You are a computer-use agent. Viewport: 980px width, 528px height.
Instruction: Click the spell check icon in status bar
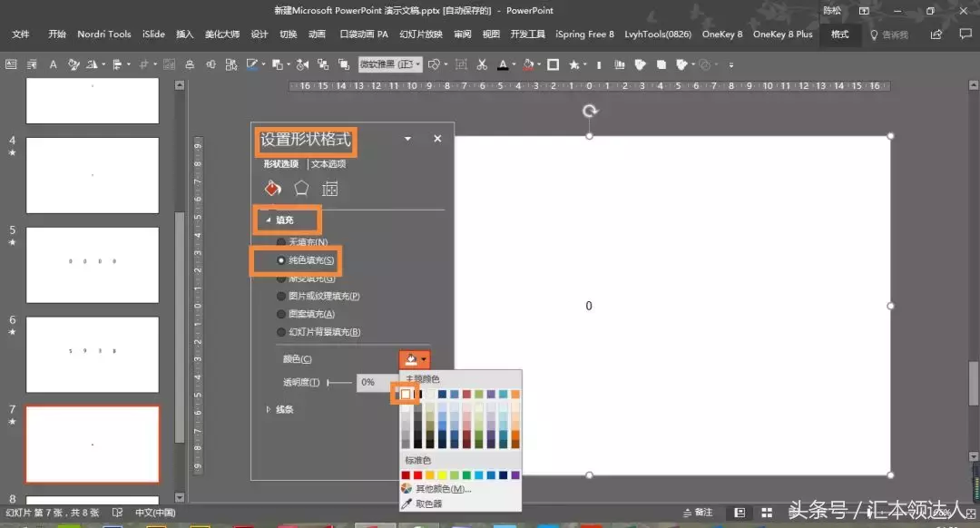coord(117,513)
